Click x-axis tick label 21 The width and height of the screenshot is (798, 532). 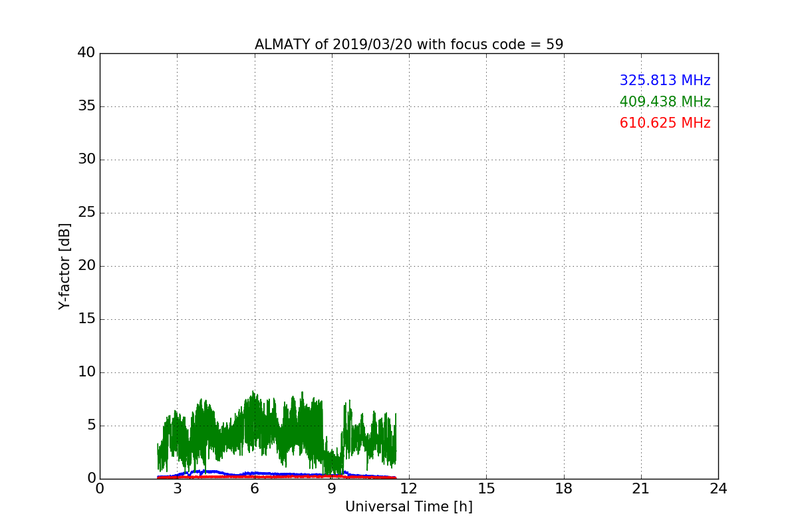(641, 489)
